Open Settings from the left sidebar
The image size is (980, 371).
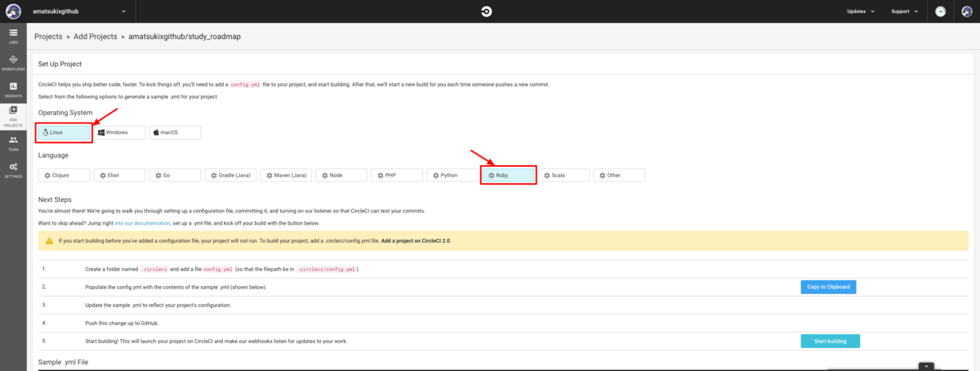[x=13, y=170]
